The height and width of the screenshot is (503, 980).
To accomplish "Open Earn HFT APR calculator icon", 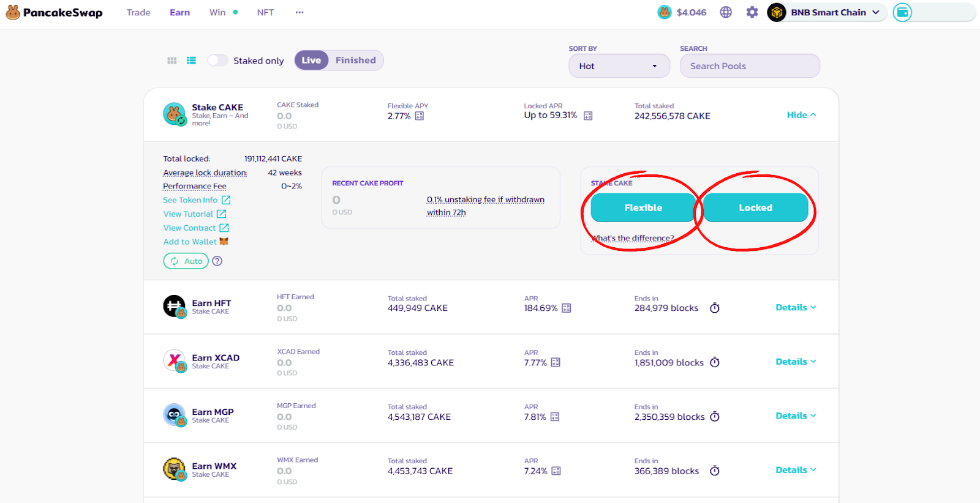I will [x=567, y=308].
